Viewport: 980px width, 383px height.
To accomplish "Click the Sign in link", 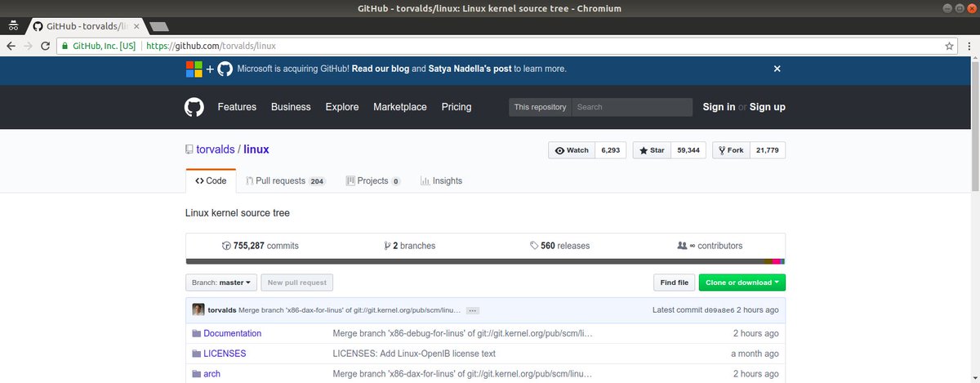I will point(719,107).
